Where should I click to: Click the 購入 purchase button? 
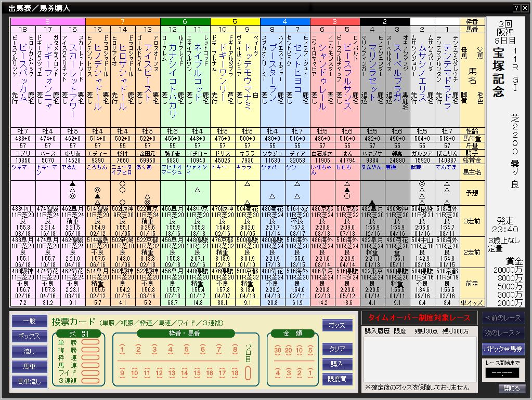[x=337, y=364]
